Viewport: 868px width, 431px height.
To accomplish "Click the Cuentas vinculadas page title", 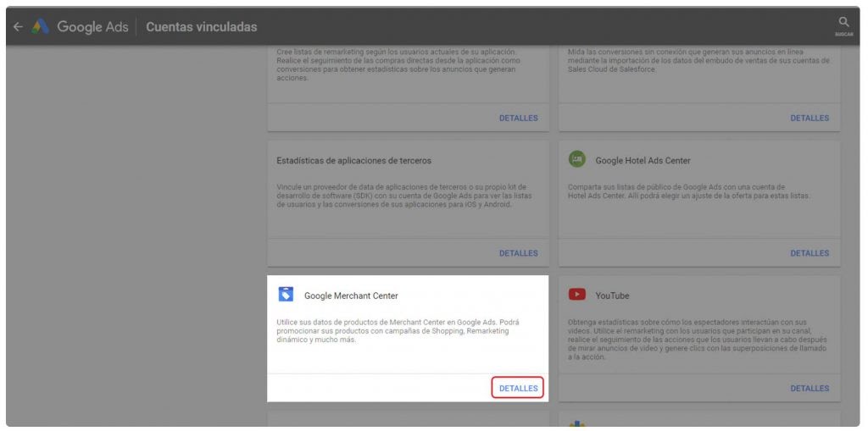I will (x=202, y=26).
